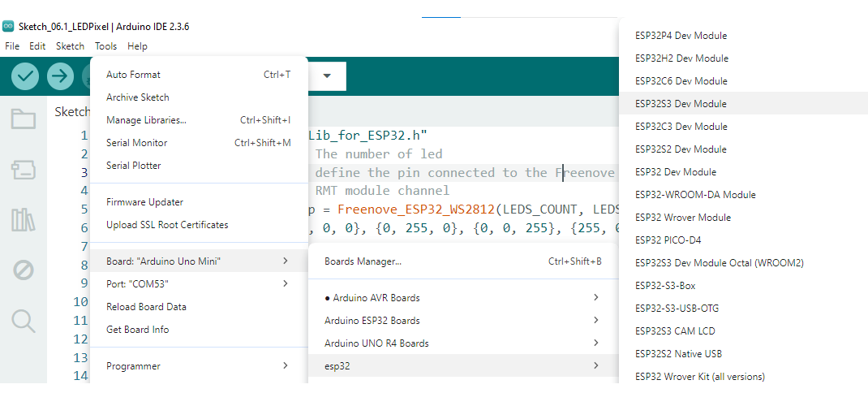Open the Sketch menu
This screenshot has height=393, width=868.
(70, 46)
